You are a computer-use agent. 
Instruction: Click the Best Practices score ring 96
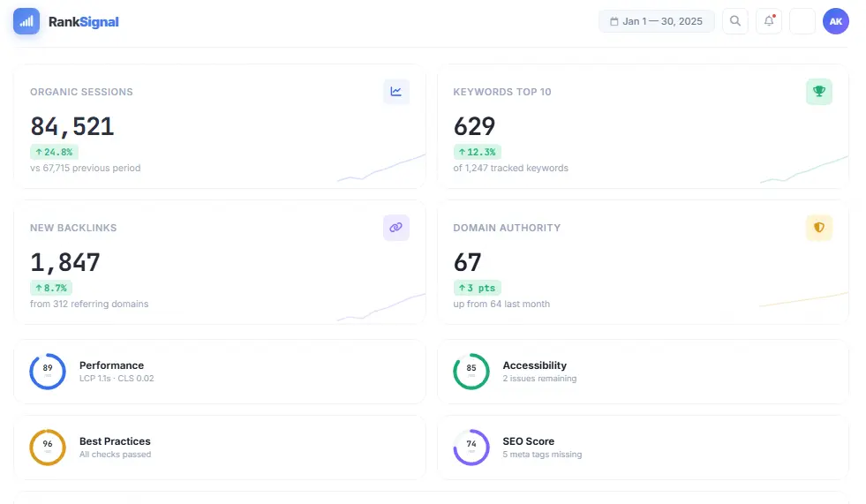(x=48, y=448)
